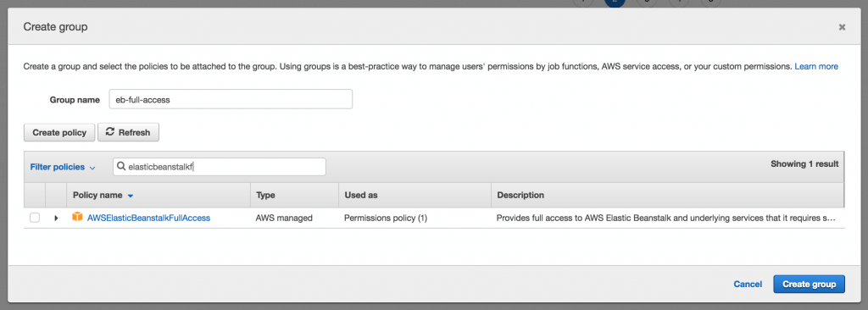The width and height of the screenshot is (868, 310).
Task: Click the Used as column header
Action: point(361,196)
